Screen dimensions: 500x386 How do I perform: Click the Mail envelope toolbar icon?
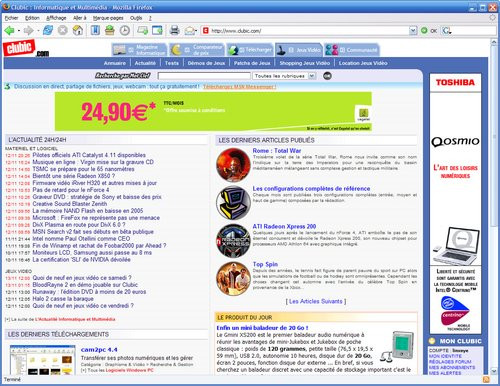click(x=189, y=31)
